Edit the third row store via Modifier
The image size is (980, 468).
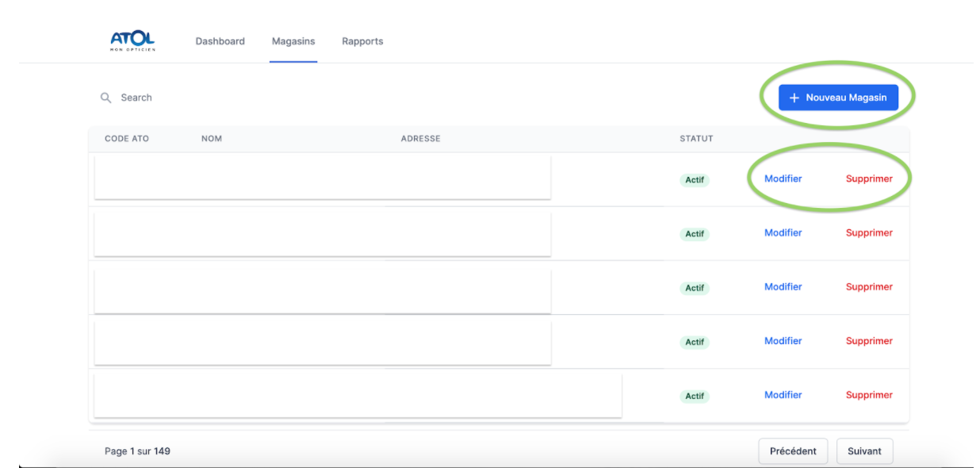tap(783, 286)
